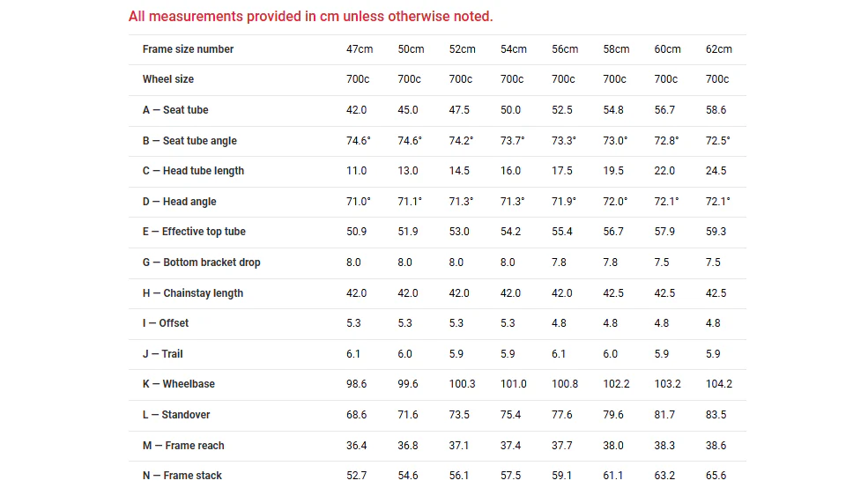Click the D — Head angle label

point(180,202)
